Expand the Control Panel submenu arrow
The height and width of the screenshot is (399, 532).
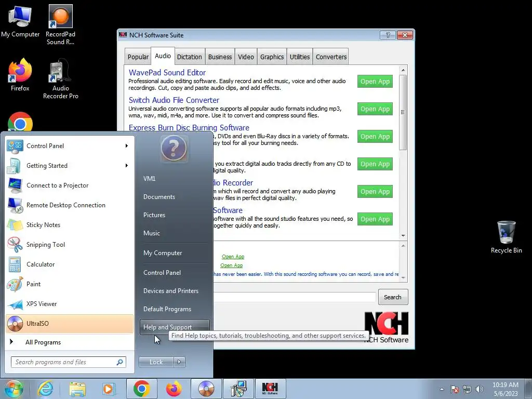tap(127, 146)
